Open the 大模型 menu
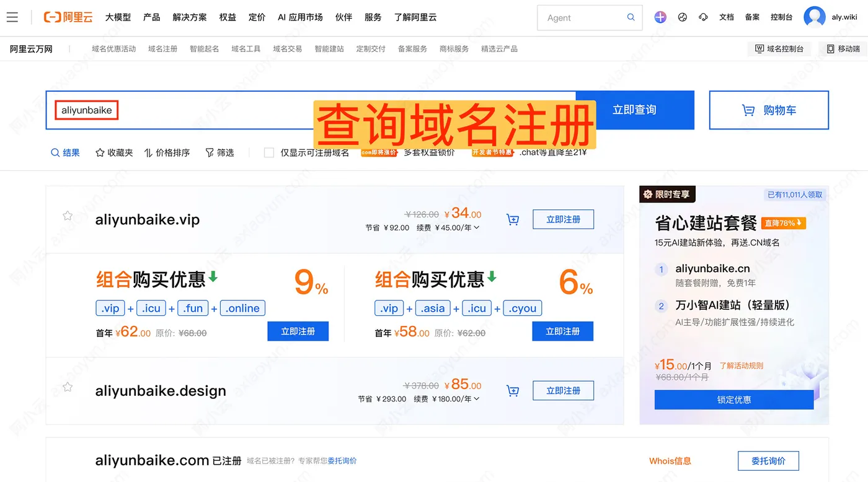Screen dimensions: 868x482 coord(118,17)
